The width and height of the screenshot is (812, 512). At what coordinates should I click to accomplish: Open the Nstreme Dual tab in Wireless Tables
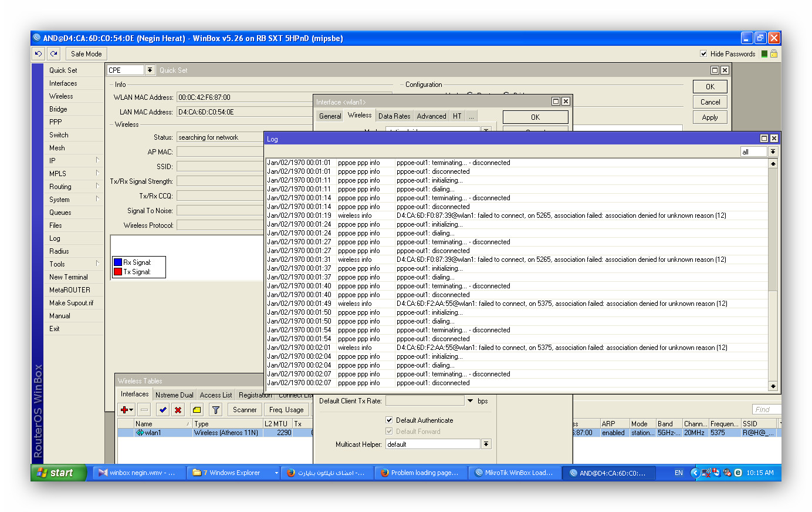(x=174, y=395)
